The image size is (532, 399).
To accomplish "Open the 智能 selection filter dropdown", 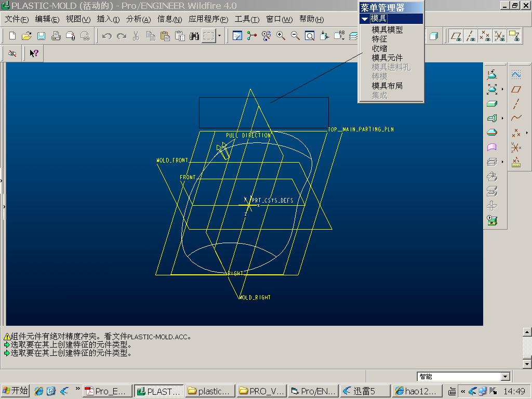I will coord(505,376).
